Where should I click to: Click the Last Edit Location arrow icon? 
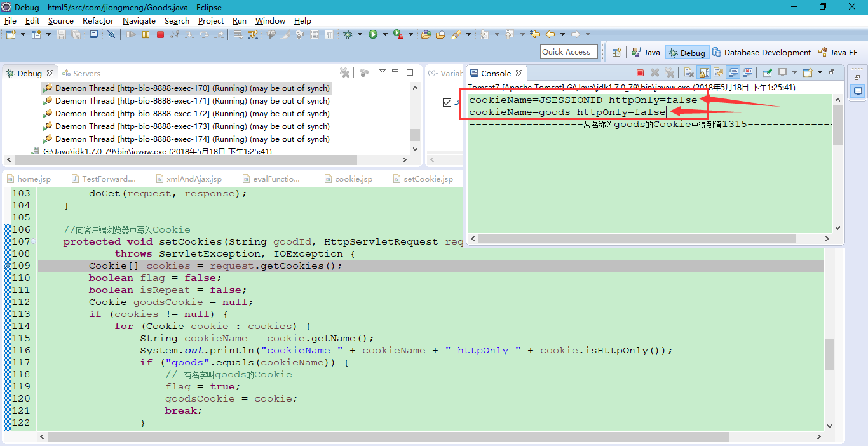[535, 34]
